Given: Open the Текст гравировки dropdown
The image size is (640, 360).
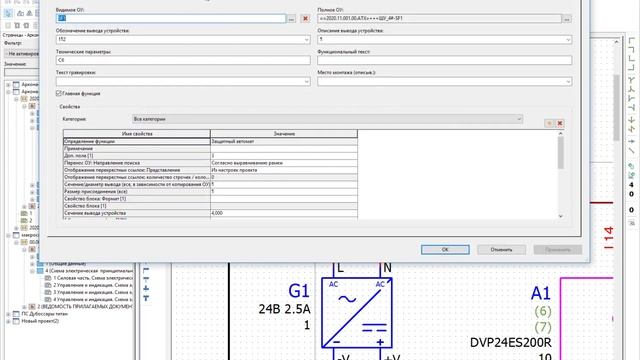Looking at the screenshot, I should [x=307, y=82].
